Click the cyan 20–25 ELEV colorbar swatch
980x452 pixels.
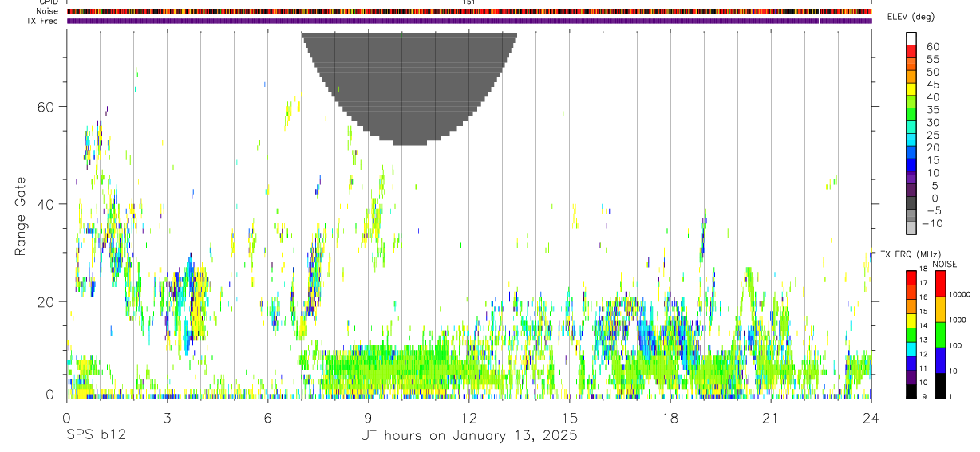[911, 140]
